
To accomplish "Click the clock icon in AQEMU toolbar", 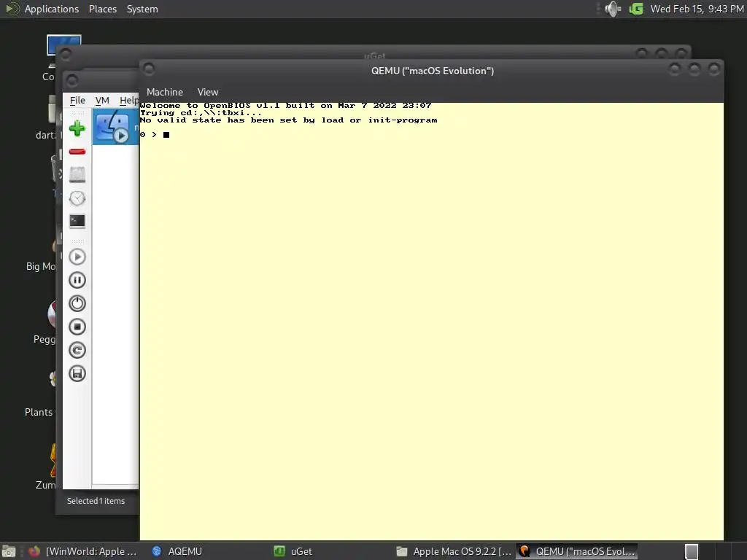I will (77, 198).
